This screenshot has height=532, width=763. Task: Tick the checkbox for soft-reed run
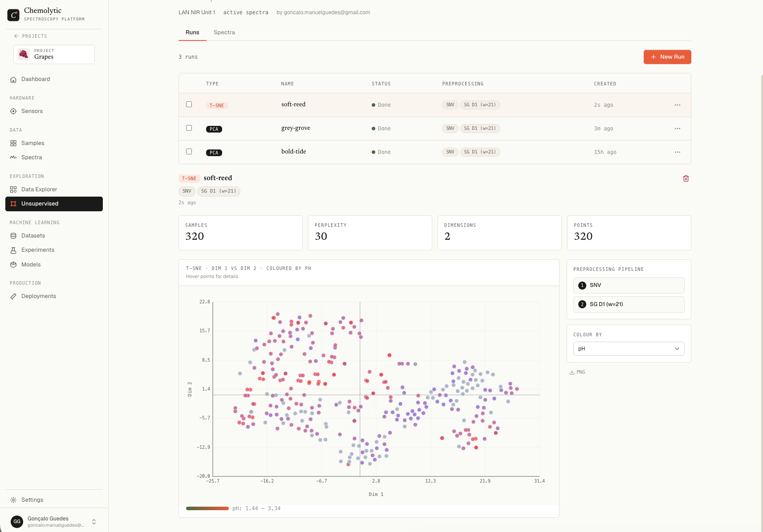click(x=189, y=105)
